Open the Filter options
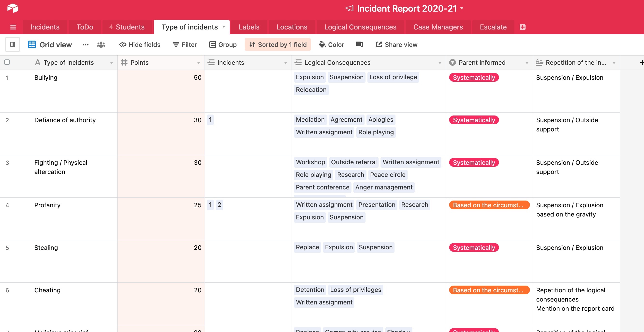644x332 pixels. pyautogui.click(x=185, y=44)
